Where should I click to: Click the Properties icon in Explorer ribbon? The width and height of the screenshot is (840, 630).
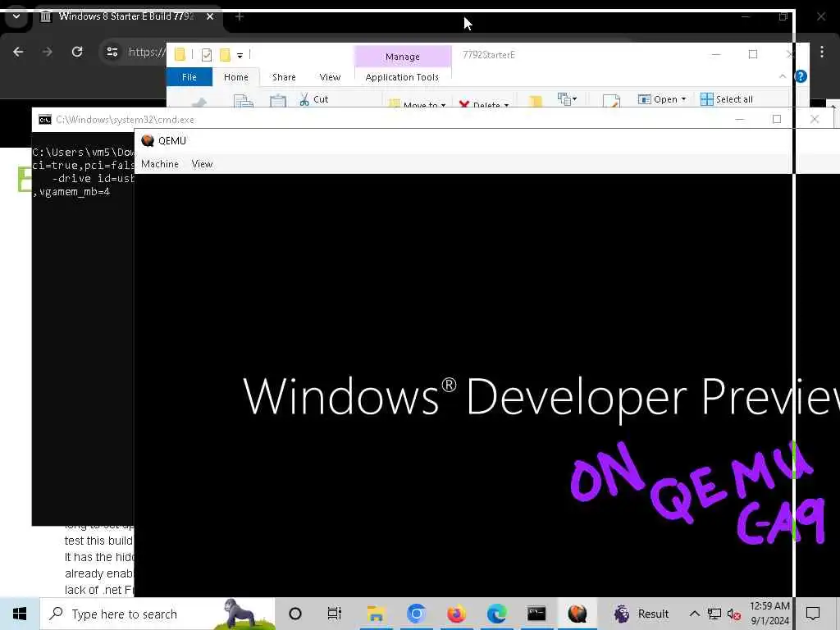tap(610, 101)
